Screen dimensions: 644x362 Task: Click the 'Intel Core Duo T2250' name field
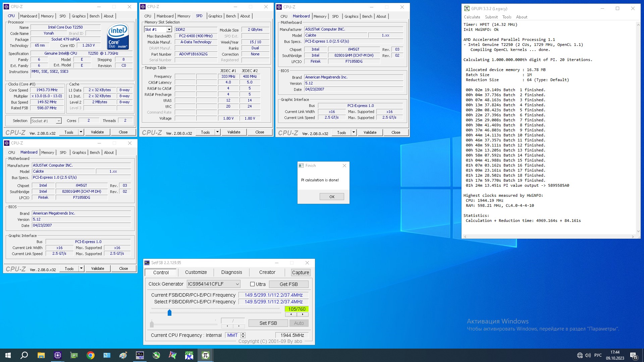65,27
